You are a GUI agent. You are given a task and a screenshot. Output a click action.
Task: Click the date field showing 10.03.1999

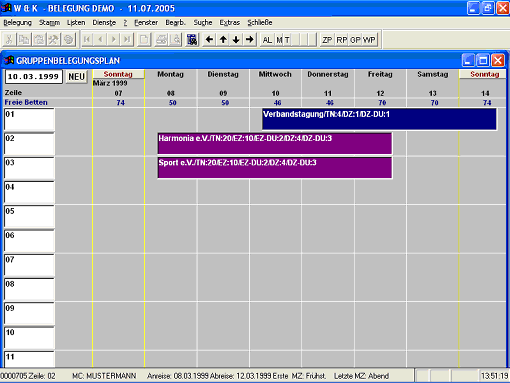(34, 77)
